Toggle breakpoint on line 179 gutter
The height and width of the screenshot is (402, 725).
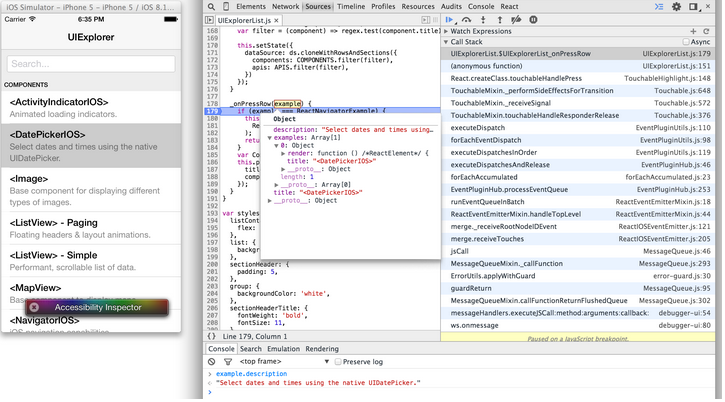pos(211,110)
